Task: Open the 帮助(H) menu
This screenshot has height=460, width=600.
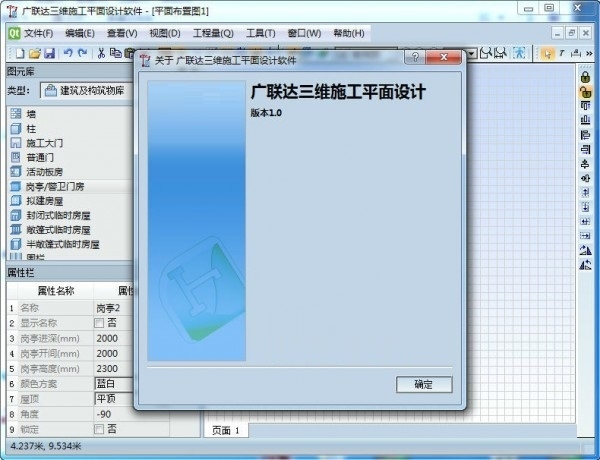Action: pyautogui.click(x=349, y=33)
